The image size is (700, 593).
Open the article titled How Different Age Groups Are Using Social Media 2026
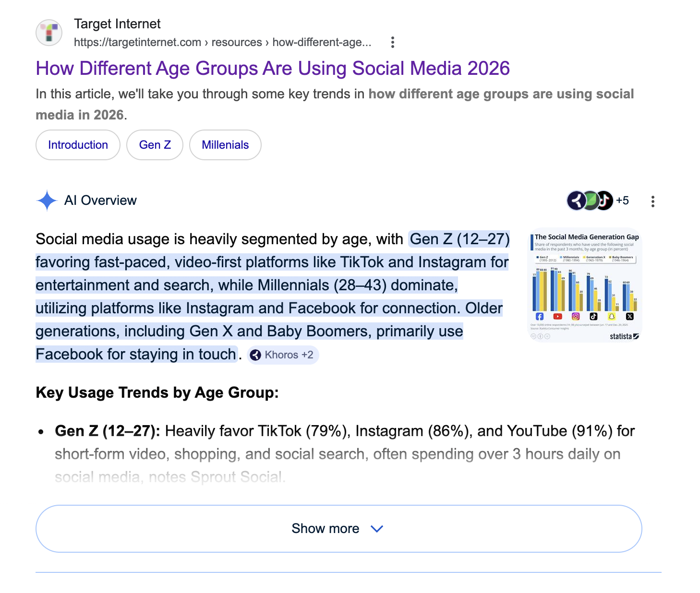[x=273, y=68]
